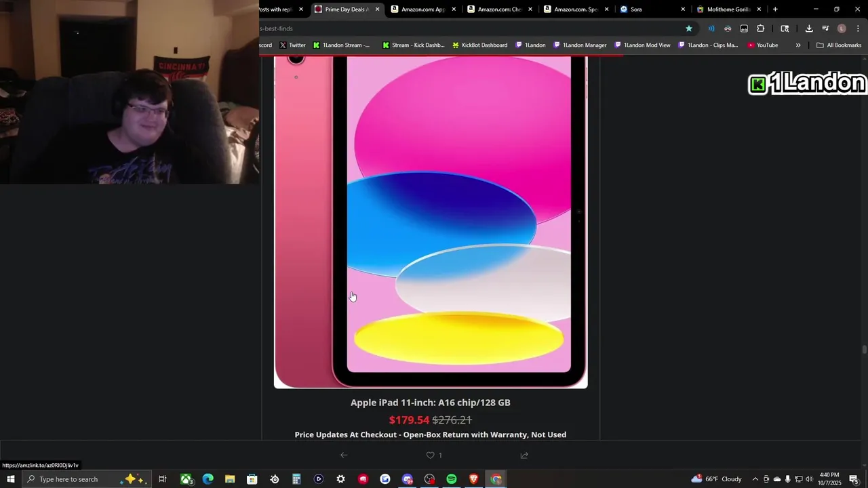
Task: Close the Prime Day Deals tab
Action: click(377, 9)
